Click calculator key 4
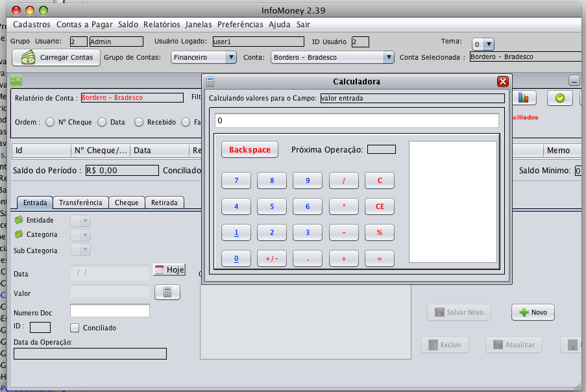The width and height of the screenshot is (586, 392). coord(236,206)
